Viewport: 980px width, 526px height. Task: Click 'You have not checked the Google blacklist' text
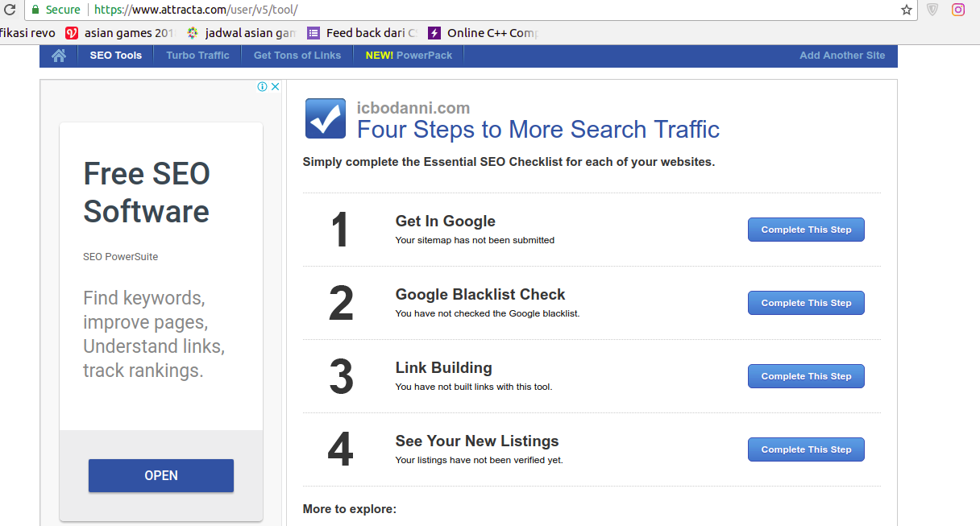(488, 313)
